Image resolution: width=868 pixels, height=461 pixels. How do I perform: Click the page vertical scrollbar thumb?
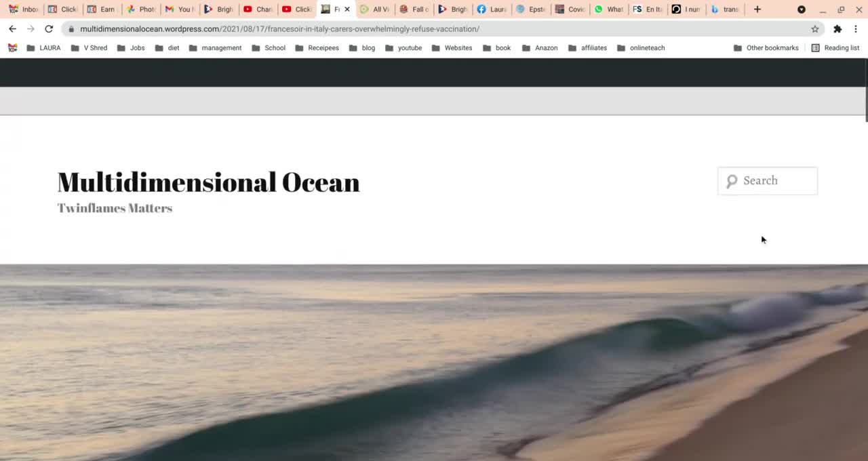866,90
